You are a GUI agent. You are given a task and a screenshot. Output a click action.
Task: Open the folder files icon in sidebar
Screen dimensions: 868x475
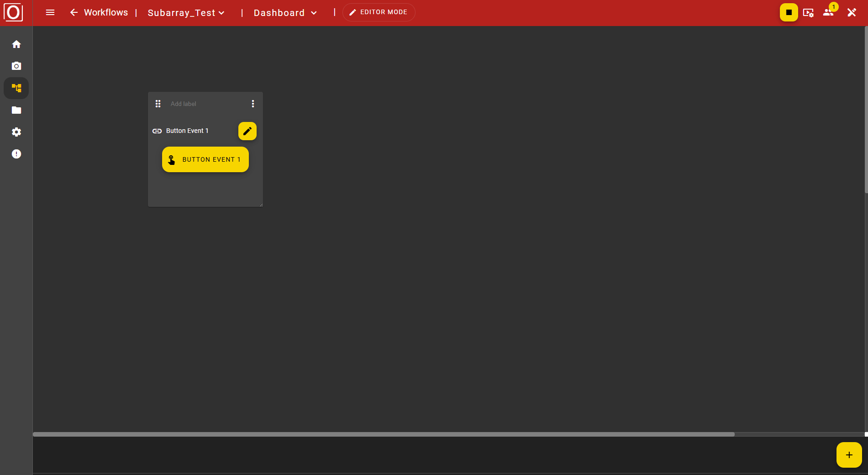coord(16,110)
